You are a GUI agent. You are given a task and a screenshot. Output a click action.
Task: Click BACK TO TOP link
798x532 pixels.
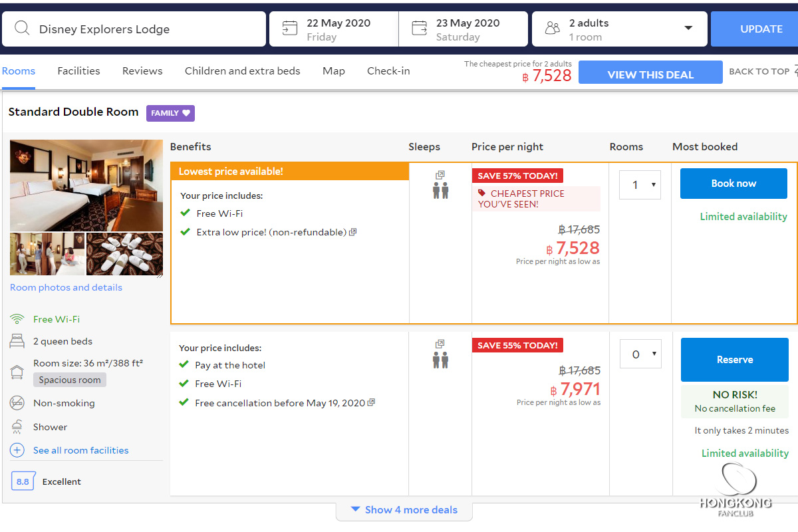(x=759, y=72)
